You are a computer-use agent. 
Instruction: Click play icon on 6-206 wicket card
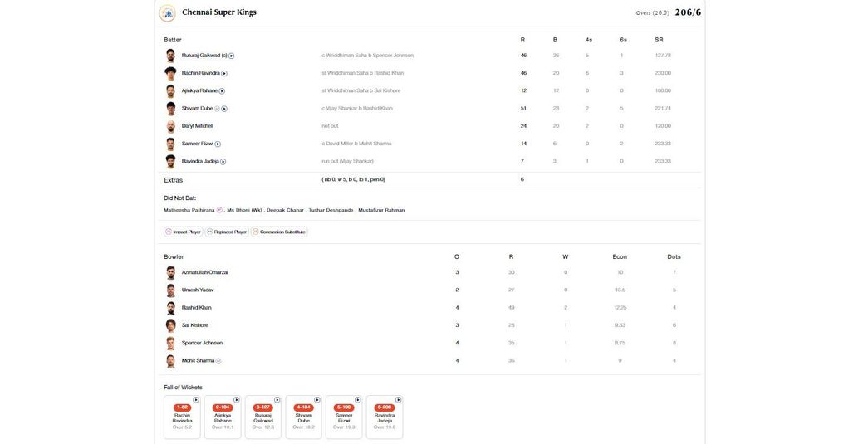coord(399,400)
